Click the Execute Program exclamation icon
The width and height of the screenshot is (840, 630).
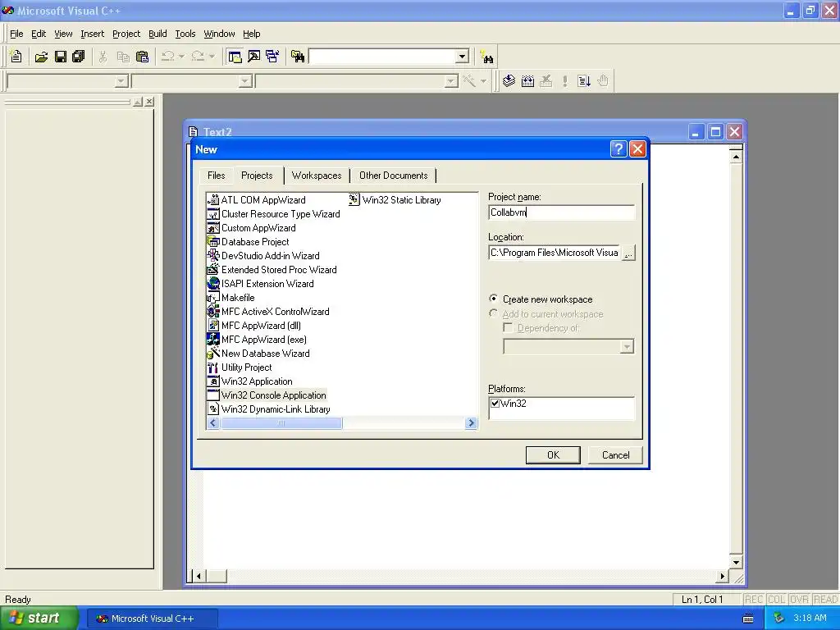[564, 81]
